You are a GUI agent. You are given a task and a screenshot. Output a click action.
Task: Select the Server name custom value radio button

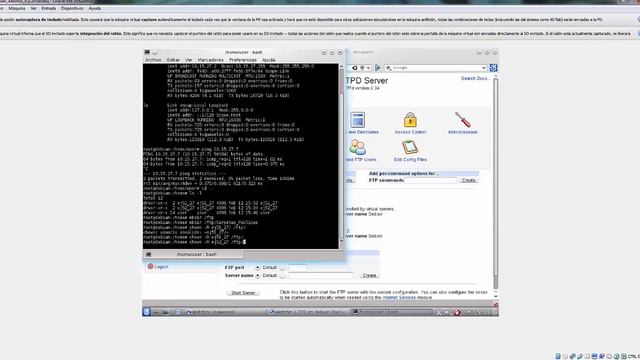282,276
